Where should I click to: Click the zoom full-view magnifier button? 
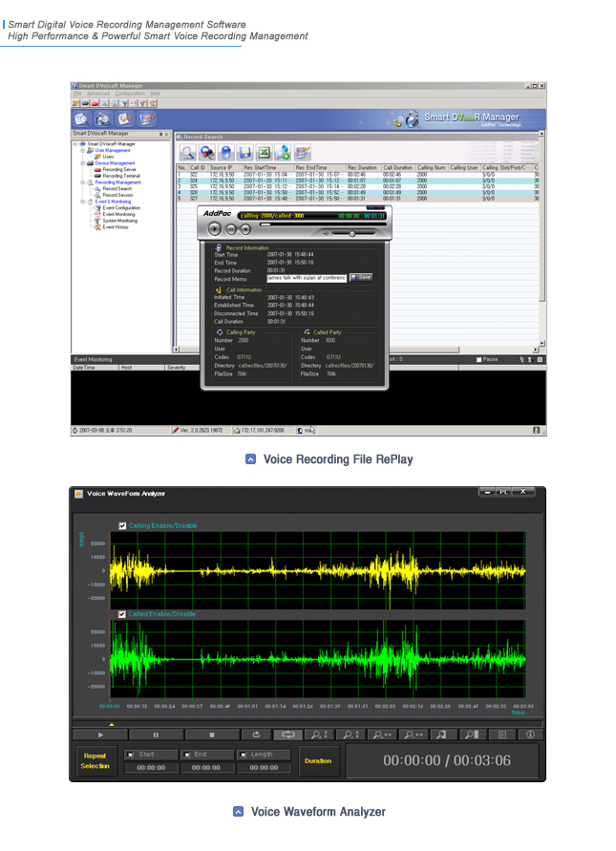click(x=472, y=734)
